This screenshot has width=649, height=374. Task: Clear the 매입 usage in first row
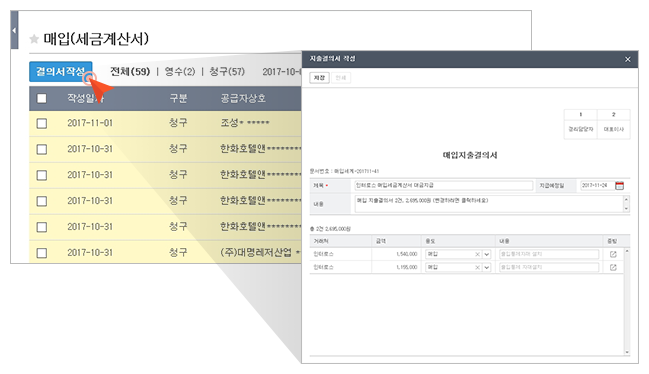tap(477, 254)
